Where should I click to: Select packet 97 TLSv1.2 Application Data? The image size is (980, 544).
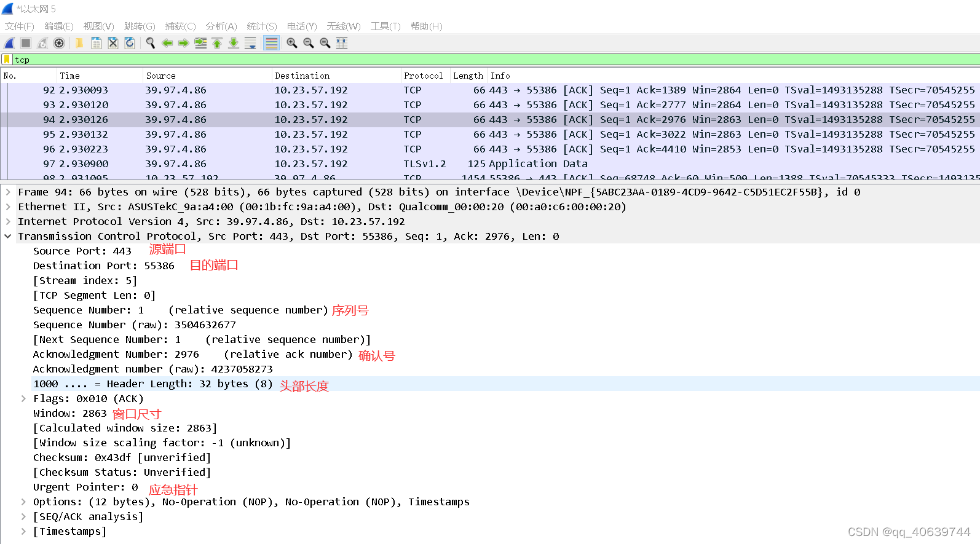click(x=490, y=164)
